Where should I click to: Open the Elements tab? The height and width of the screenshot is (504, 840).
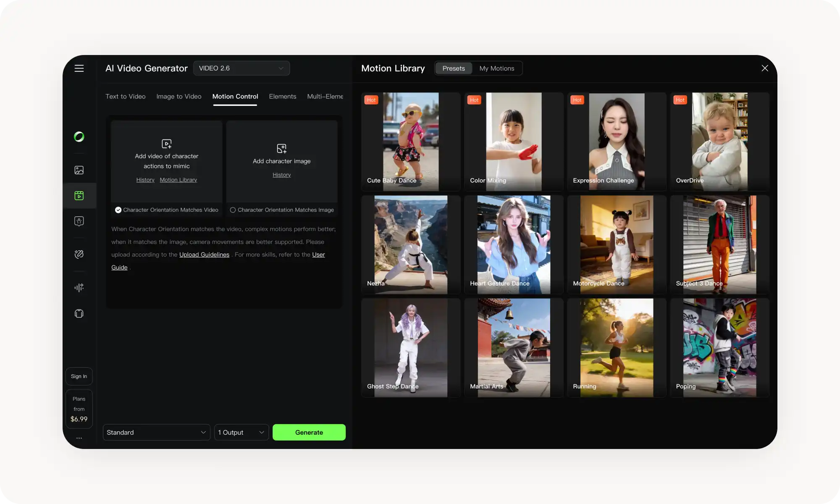pos(282,96)
